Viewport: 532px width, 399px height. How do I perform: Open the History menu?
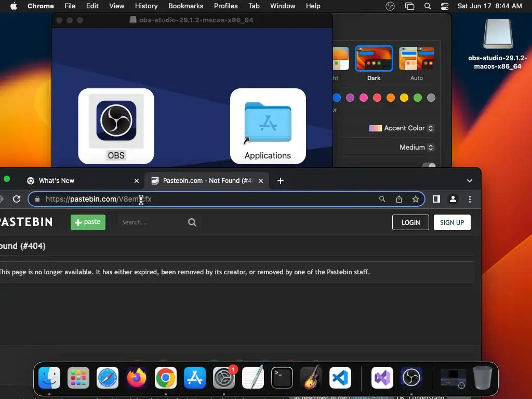tap(146, 6)
